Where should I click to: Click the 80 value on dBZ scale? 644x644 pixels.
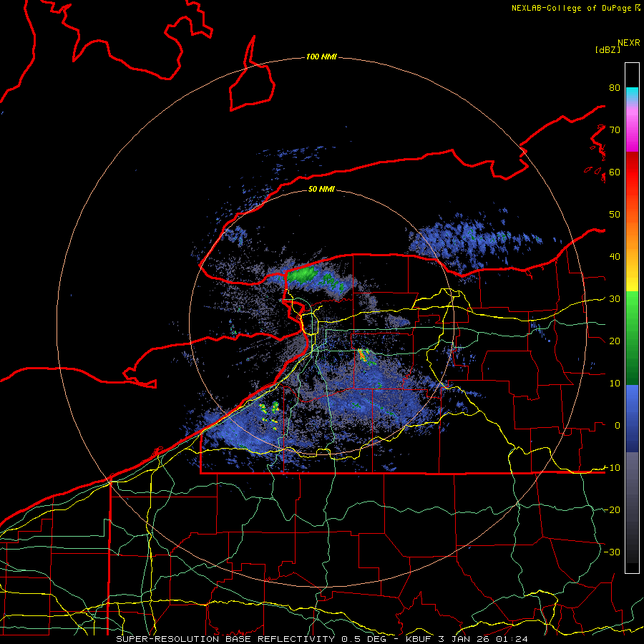[x=615, y=88]
